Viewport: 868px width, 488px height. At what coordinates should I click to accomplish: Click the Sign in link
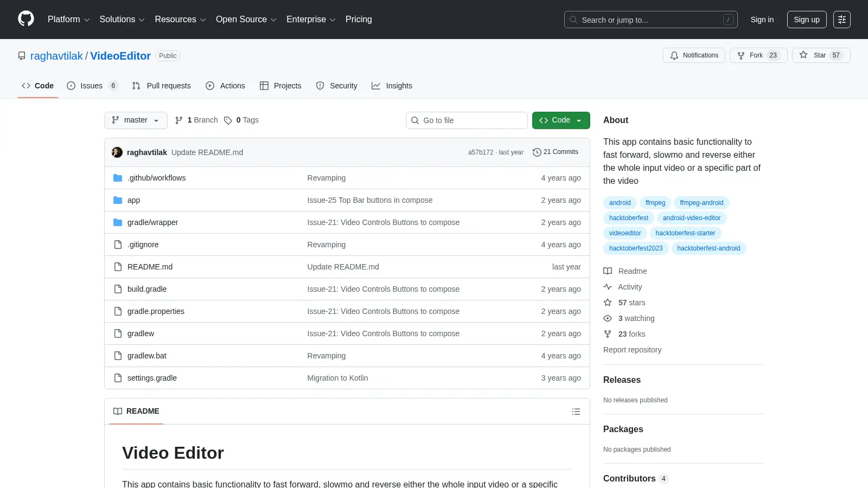coord(762,20)
